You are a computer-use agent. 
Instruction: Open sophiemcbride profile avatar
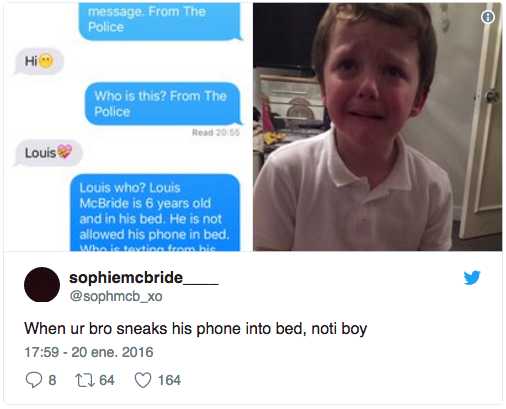tap(42, 285)
